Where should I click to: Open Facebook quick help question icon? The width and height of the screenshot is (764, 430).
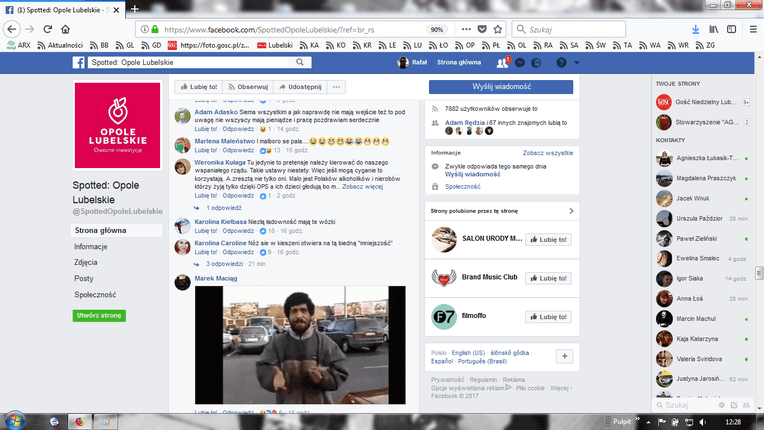561,63
